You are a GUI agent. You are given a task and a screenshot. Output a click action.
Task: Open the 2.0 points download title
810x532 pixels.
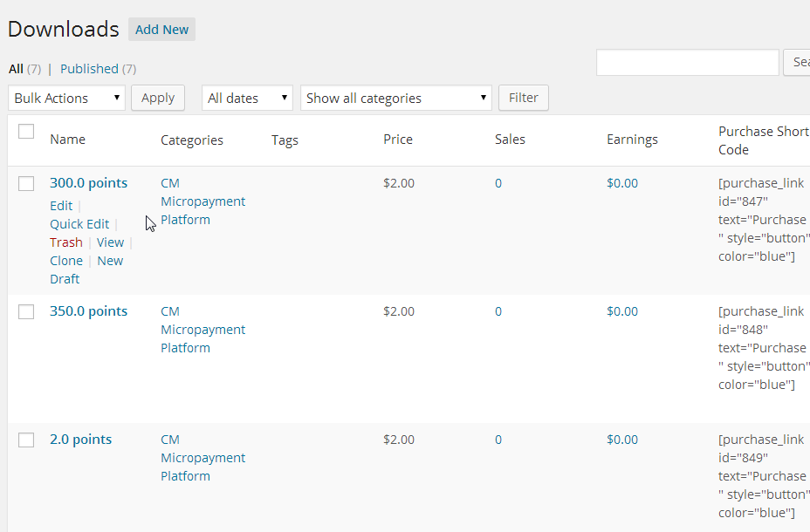(80, 440)
